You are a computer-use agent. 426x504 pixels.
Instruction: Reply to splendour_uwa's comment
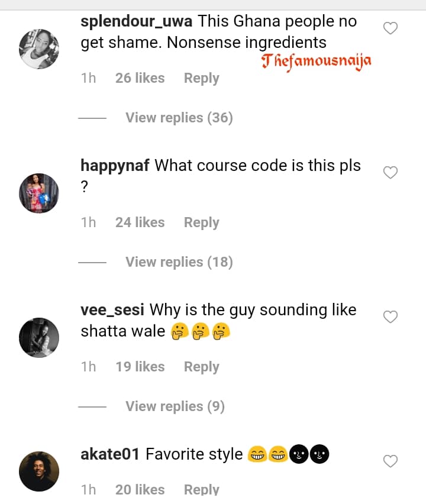[x=201, y=78]
